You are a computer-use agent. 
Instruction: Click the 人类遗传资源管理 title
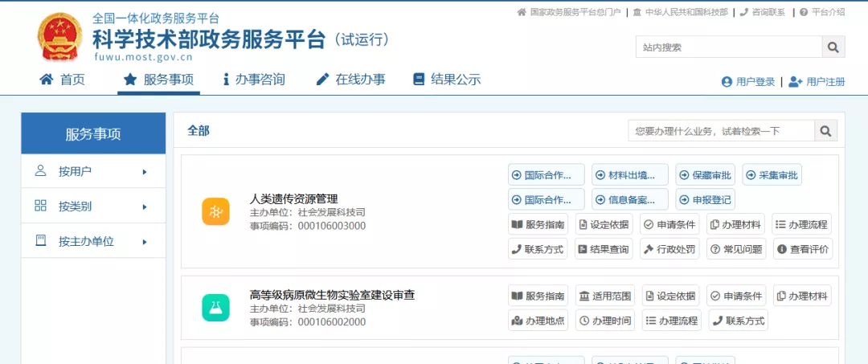pos(294,199)
